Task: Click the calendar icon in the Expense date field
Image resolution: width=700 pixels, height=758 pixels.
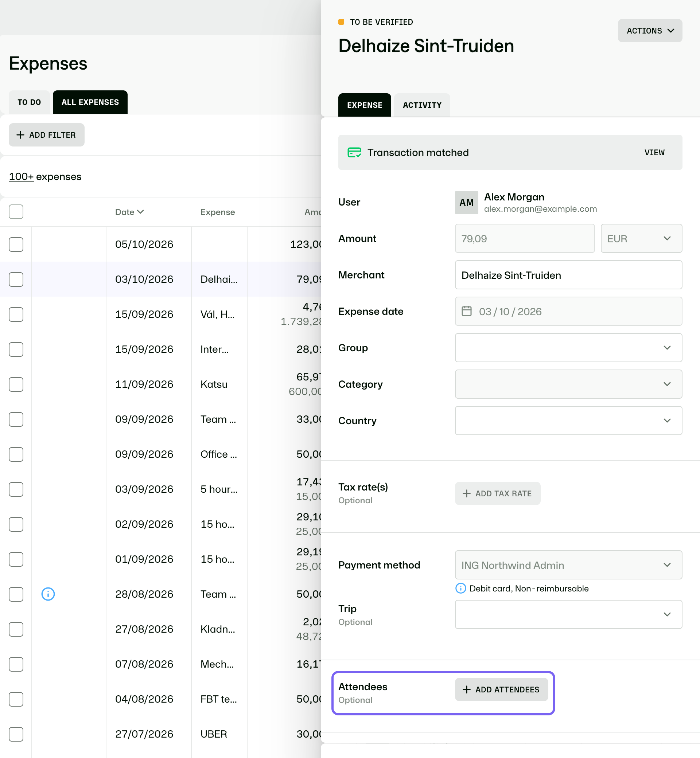Action: [x=466, y=311]
